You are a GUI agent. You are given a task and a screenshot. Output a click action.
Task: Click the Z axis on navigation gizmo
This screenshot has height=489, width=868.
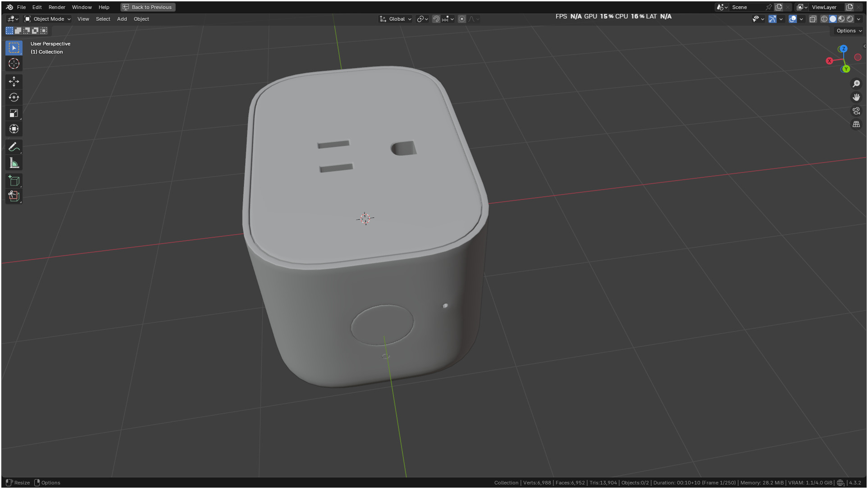(843, 49)
